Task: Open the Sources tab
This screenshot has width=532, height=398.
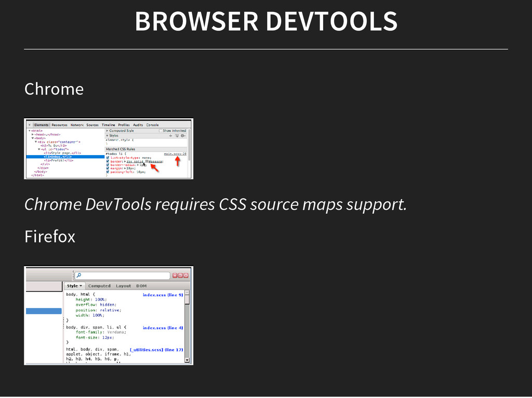Action: point(92,125)
